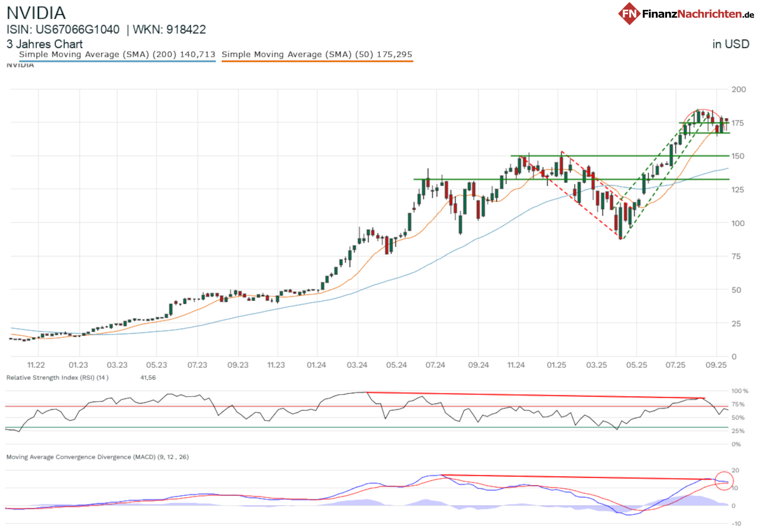
Task: Click the 07.24 date axis label
Action: tap(435, 366)
